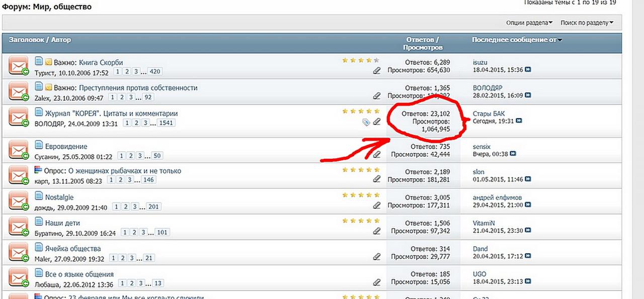Click the poll icon beside О женщинах рыбачках

pos(38,170)
